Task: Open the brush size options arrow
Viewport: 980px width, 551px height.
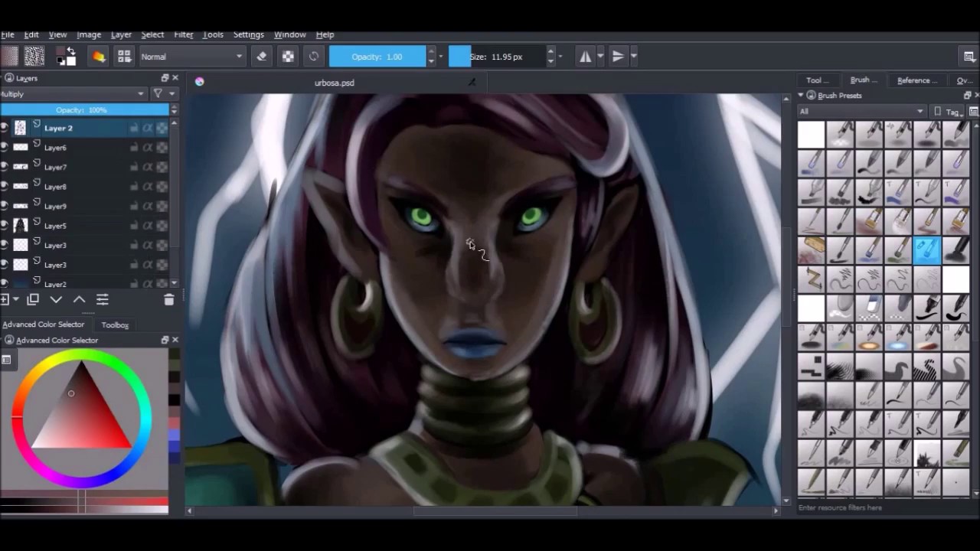Action: coord(560,56)
